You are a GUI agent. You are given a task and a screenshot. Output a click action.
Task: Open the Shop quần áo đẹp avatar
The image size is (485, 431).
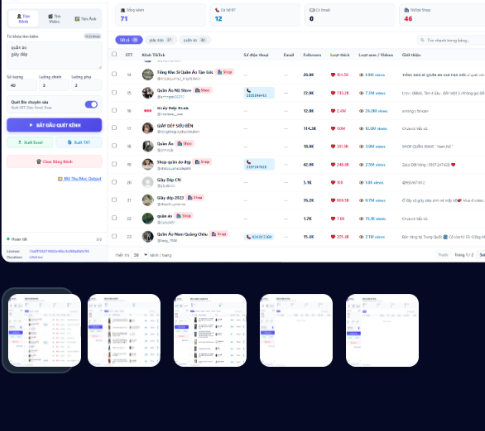[148, 164]
